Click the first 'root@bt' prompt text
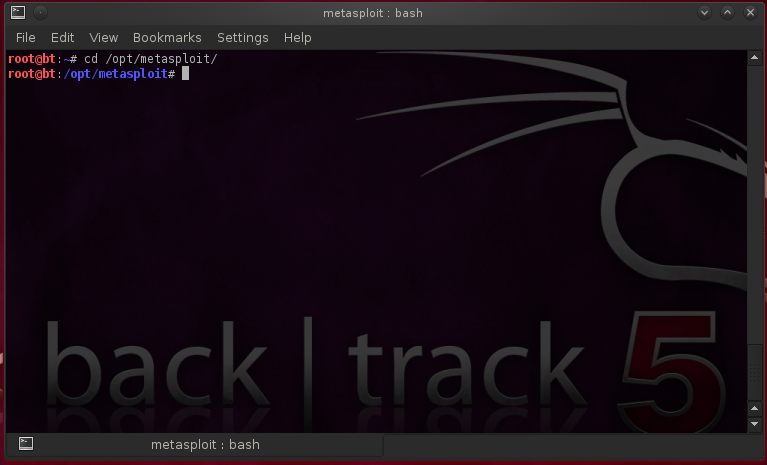The image size is (767, 465). pyautogui.click(x=32, y=59)
